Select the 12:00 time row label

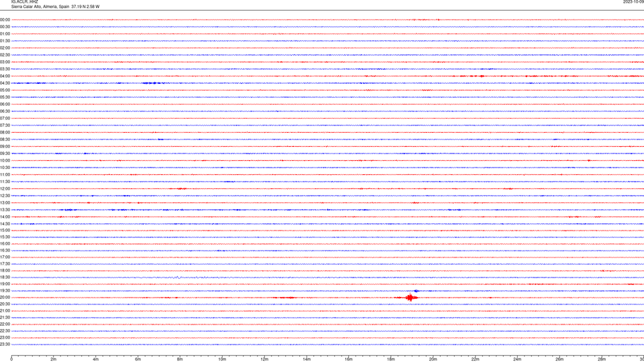(5, 189)
